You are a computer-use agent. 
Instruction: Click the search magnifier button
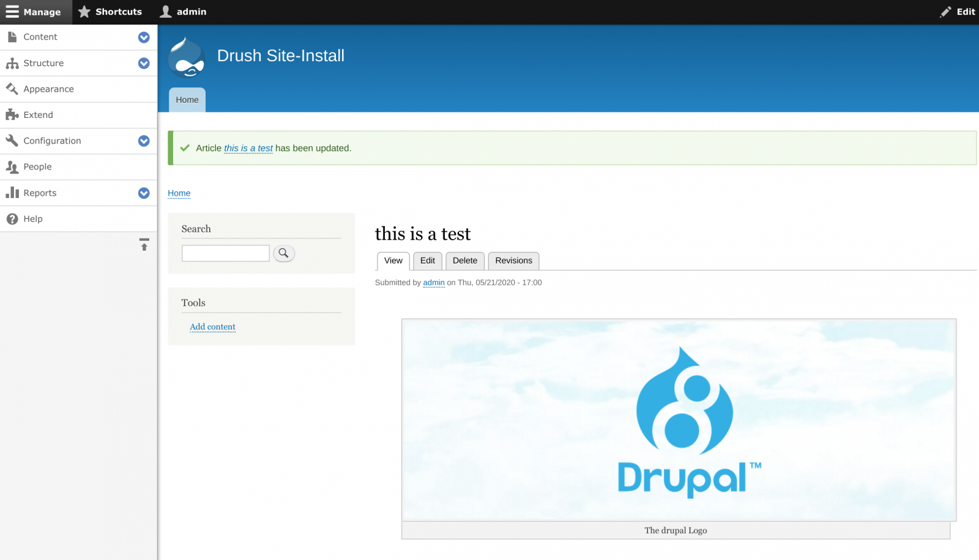click(284, 253)
